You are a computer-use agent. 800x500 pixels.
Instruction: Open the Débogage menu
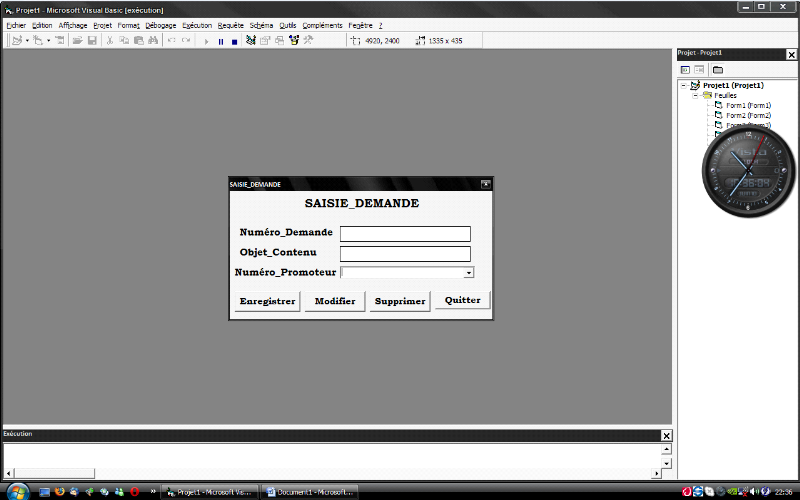[161, 25]
